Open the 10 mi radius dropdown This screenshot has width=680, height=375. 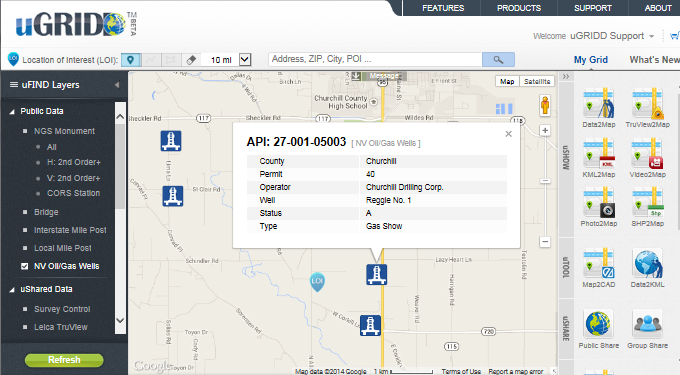245,59
